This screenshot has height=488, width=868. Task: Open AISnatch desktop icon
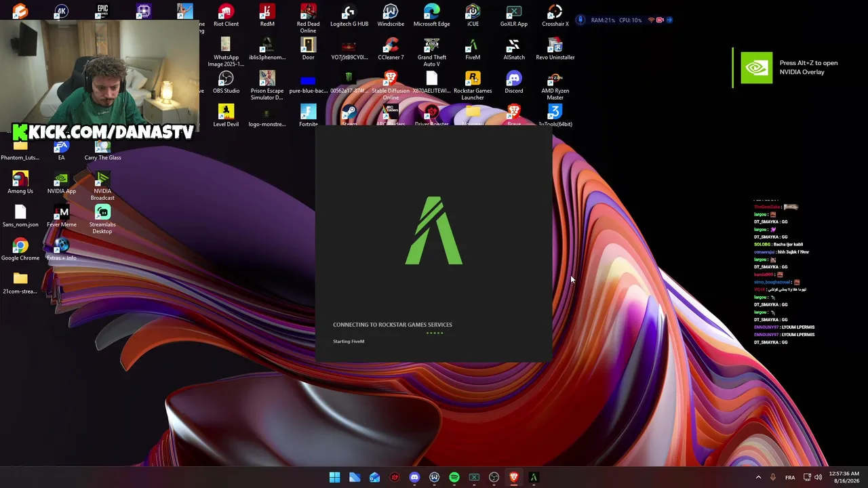click(x=513, y=49)
